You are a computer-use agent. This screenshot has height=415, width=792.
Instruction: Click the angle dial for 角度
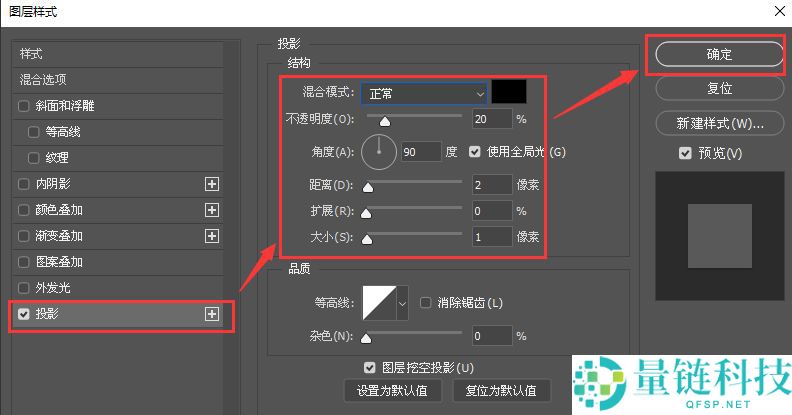pos(379,152)
